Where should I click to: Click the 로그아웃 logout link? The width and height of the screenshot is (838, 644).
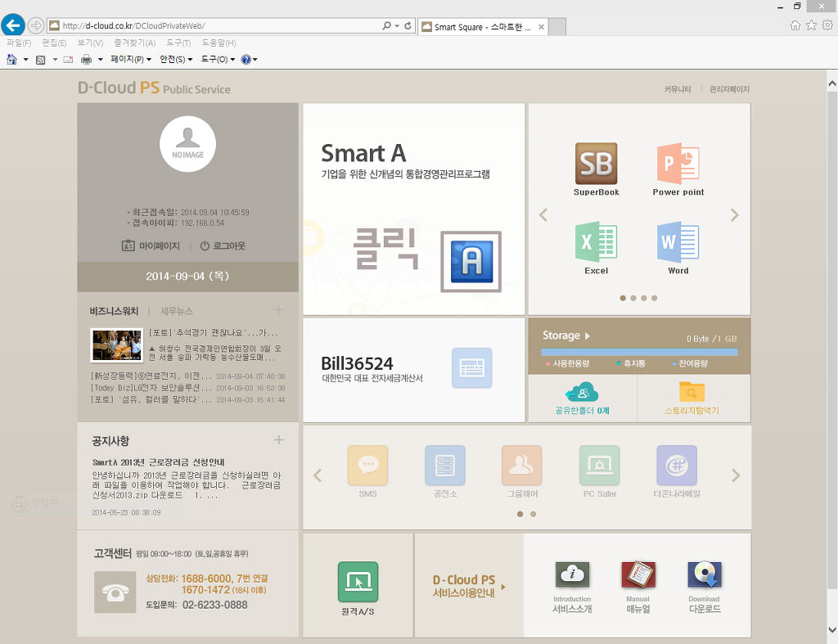223,246
